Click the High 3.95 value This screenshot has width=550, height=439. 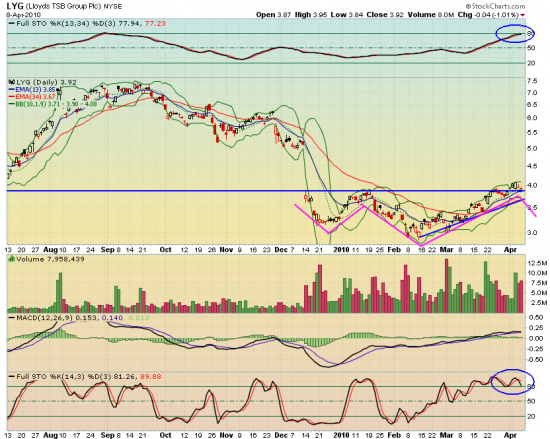(x=310, y=15)
